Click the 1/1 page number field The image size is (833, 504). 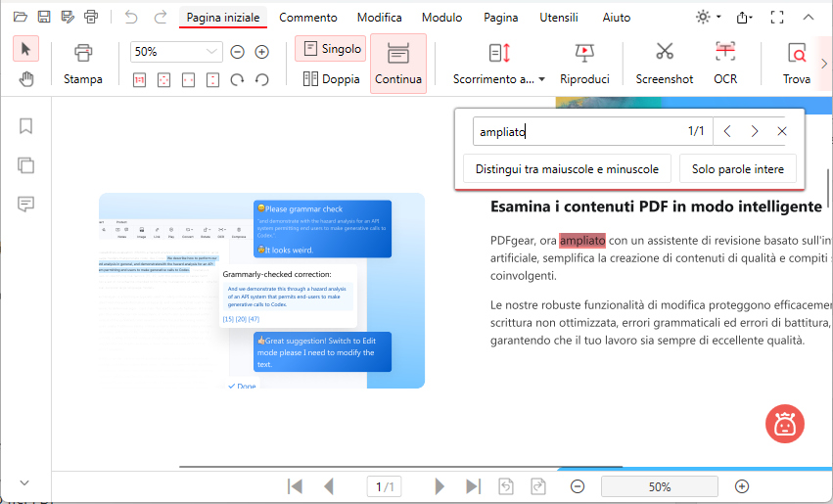(x=385, y=486)
